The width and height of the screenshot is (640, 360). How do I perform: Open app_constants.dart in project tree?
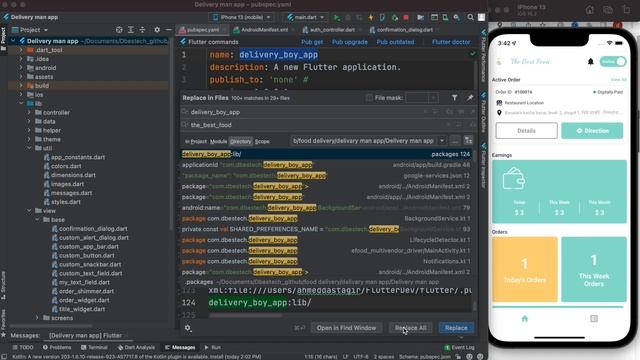[x=78, y=157]
